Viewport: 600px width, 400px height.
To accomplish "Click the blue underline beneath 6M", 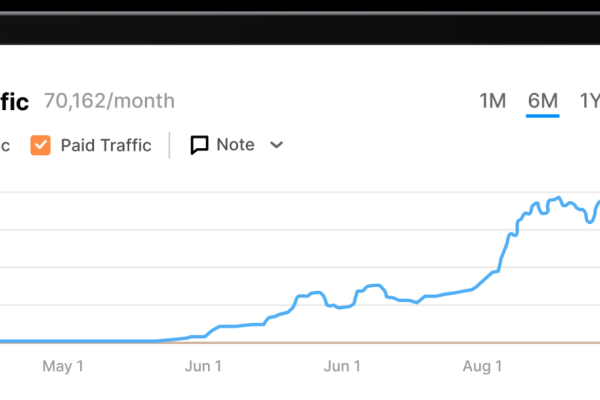I will pyautogui.click(x=543, y=116).
